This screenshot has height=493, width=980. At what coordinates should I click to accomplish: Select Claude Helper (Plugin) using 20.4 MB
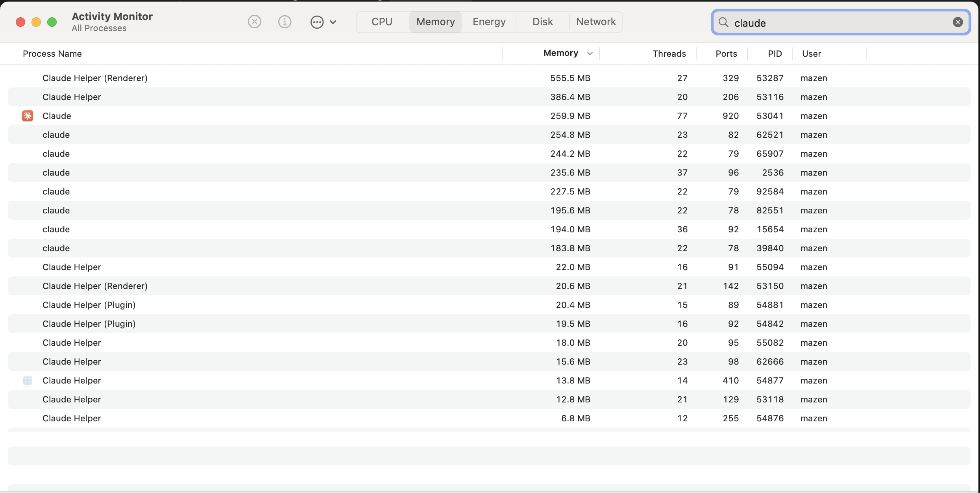(489, 305)
